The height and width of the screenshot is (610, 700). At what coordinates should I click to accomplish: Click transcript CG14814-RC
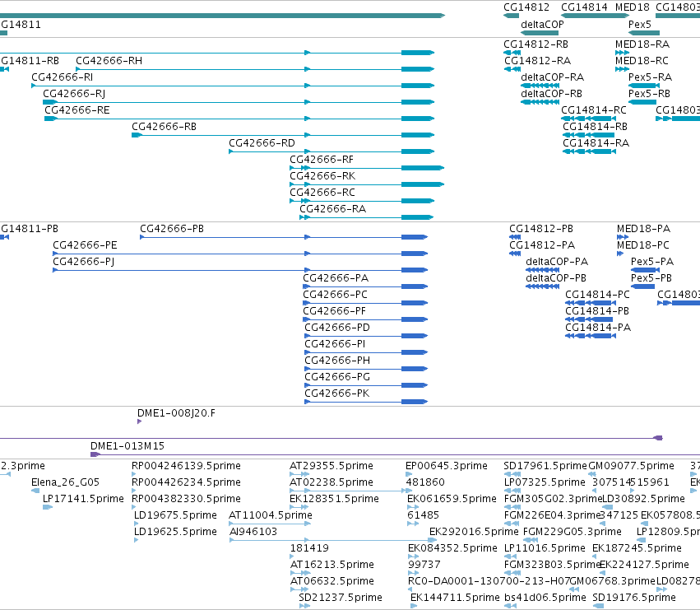pos(594,110)
